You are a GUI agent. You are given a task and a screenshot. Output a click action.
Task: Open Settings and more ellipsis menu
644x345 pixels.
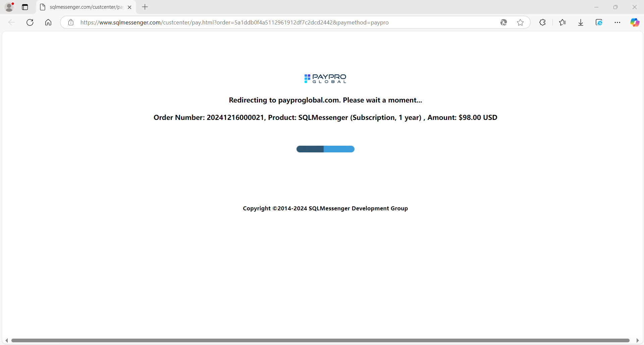618,22
